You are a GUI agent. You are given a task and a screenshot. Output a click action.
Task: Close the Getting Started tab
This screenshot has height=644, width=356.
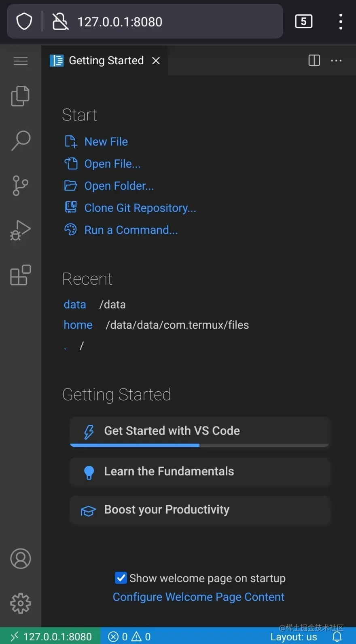point(156,61)
